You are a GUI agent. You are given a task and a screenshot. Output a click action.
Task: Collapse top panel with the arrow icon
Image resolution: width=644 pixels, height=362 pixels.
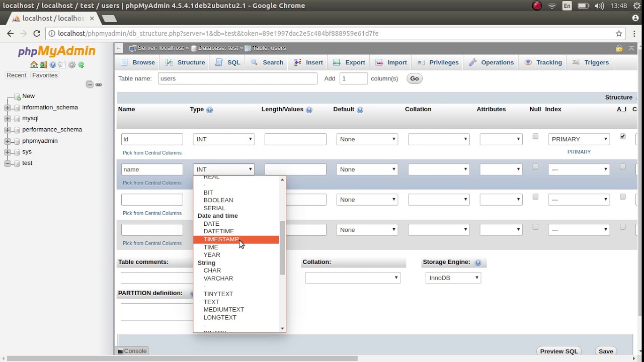[x=631, y=48]
